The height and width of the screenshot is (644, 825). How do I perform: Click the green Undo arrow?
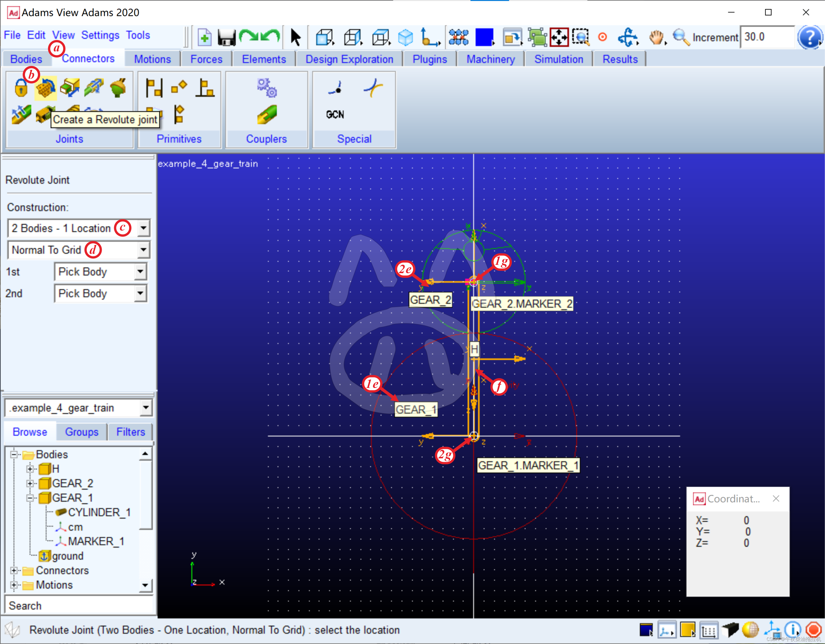270,36
